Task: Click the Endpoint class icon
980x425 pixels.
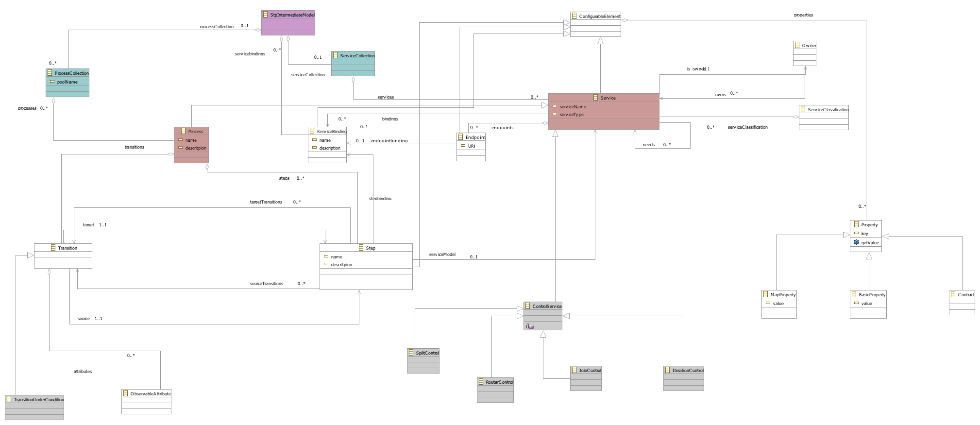Action: [x=461, y=137]
